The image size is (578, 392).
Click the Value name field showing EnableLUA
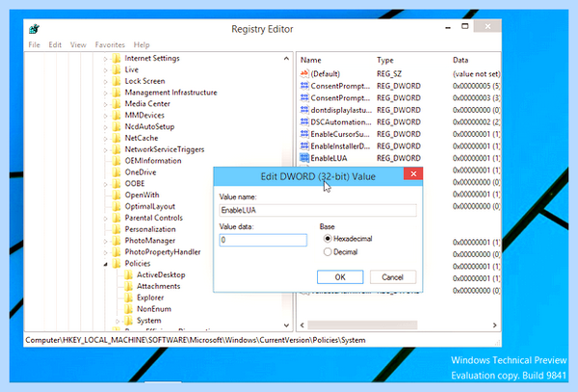point(318,210)
